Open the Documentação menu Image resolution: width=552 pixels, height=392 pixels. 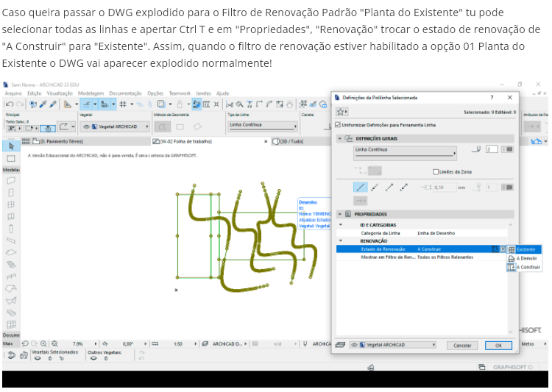(x=125, y=93)
